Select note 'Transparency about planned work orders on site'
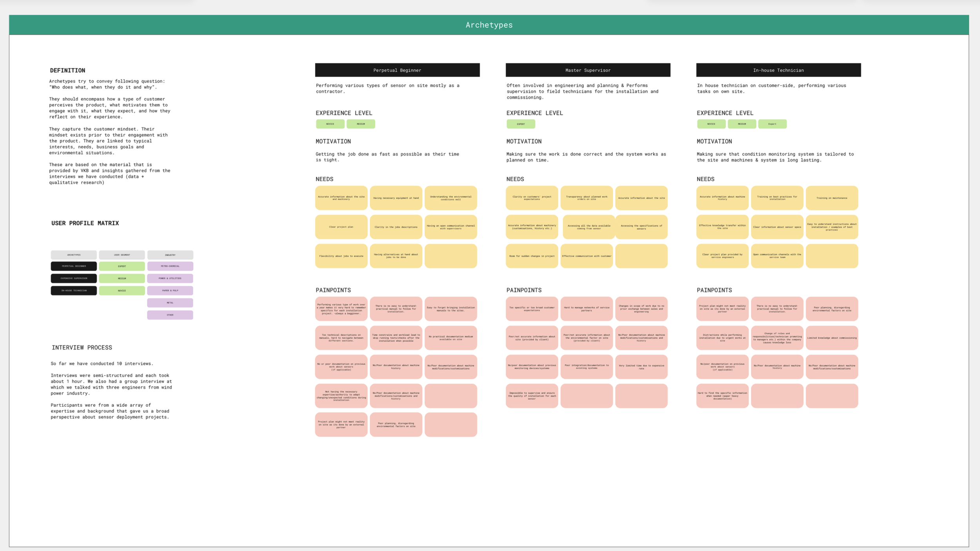Image resolution: width=980 pixels, height=551 pixels. [x=586, y=198]
